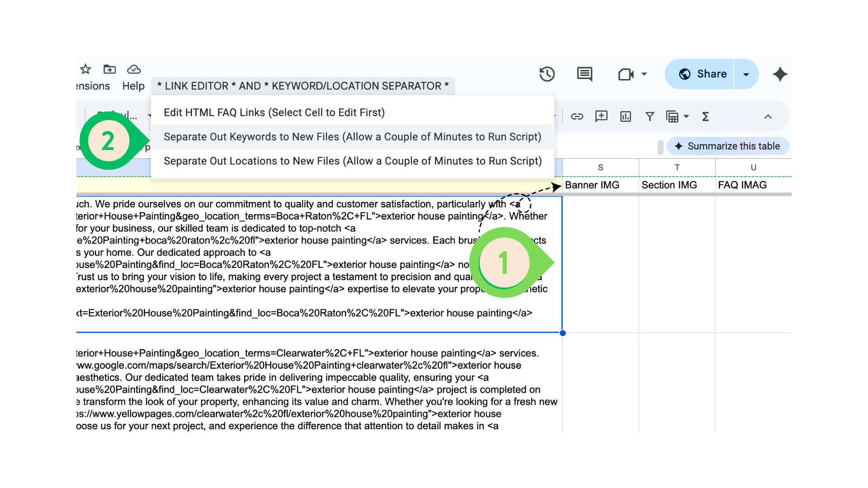Screen dimensions: 868x488
Task: Choose Edit HTML FAQ Links menu entry
Action: pyautogui.click(x=274, y=113)
